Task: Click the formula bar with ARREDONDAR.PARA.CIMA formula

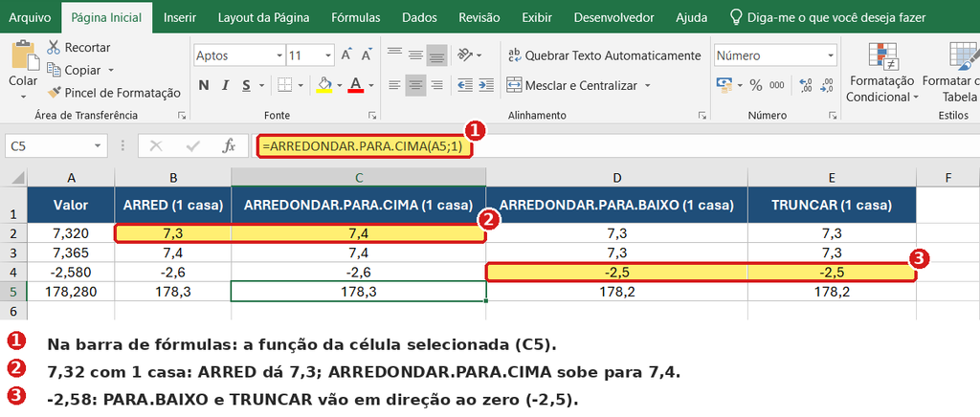Action: pos(614,146)
